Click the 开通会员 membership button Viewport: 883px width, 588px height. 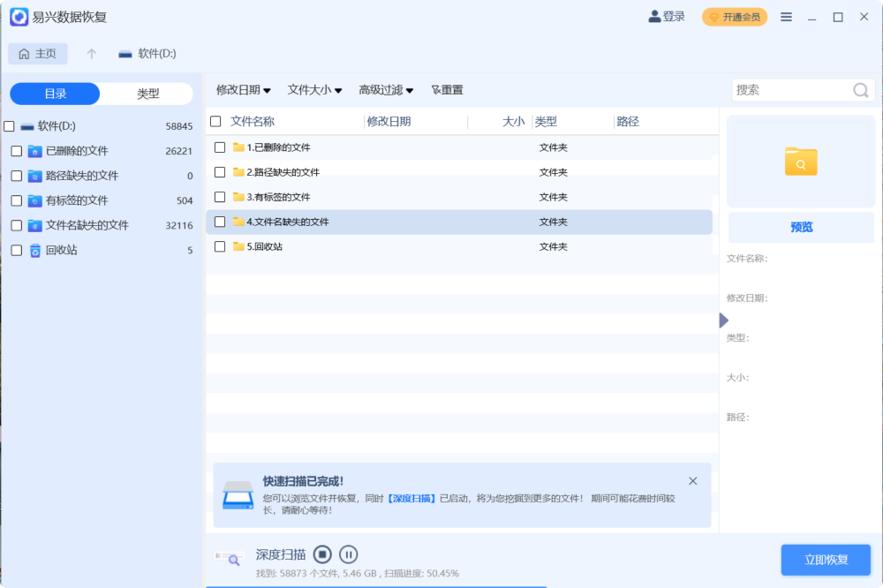734,16
